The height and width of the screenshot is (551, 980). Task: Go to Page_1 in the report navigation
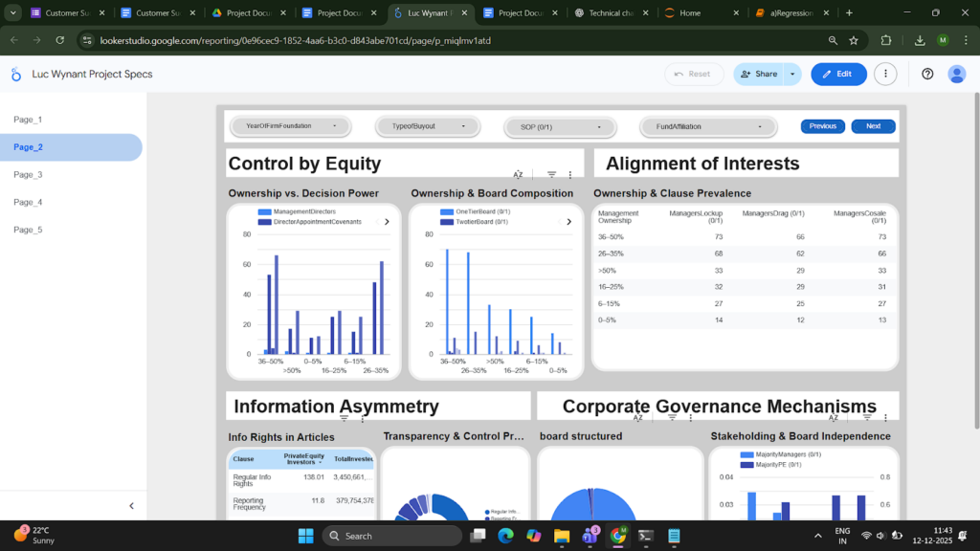tap(28, 120)
